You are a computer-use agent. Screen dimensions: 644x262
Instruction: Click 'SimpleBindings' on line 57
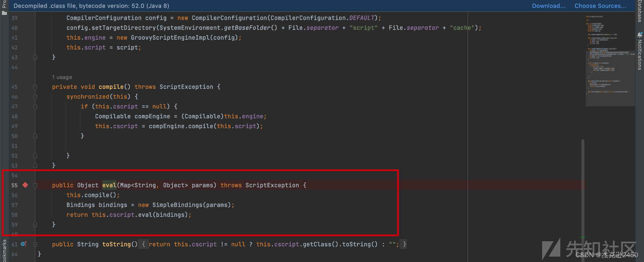tap(177, 205)
